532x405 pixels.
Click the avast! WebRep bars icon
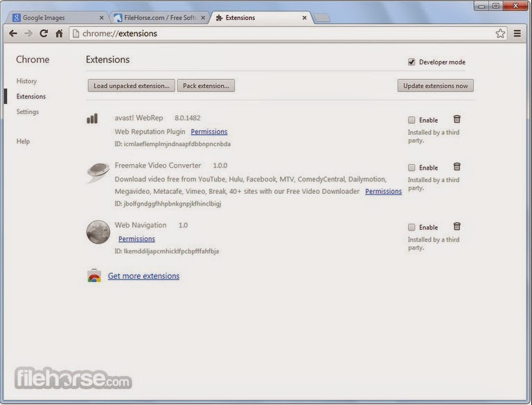92,118
